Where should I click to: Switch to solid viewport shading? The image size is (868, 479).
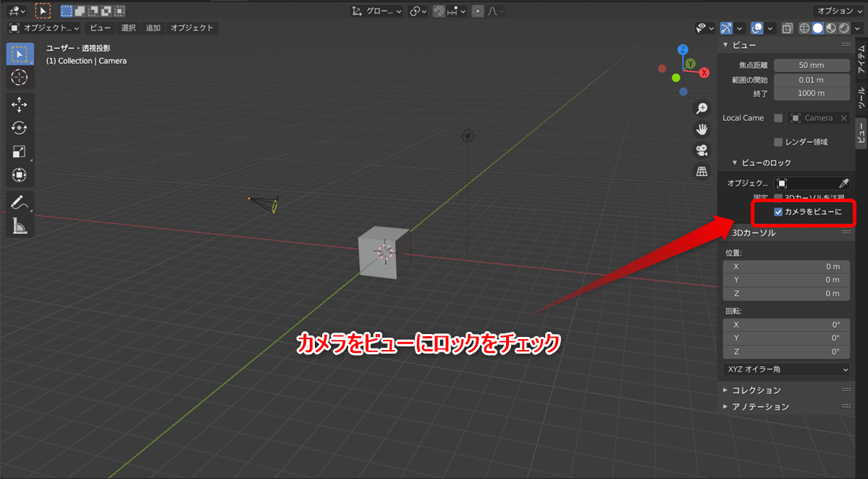817,28
